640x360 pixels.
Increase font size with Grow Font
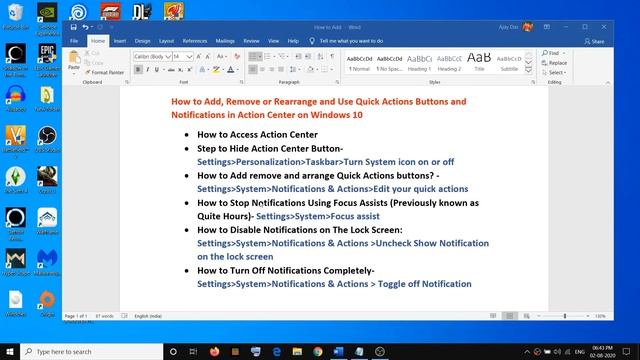point(199,56)
